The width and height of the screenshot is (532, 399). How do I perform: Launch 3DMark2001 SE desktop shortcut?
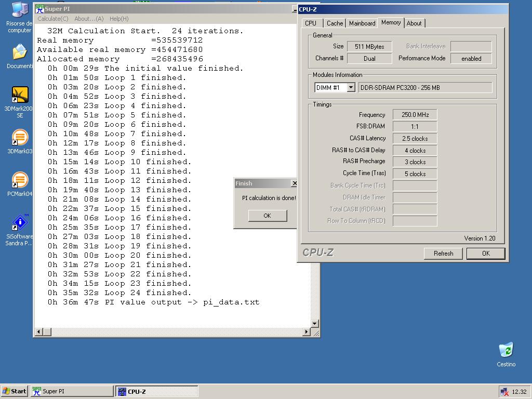(20, 95)
